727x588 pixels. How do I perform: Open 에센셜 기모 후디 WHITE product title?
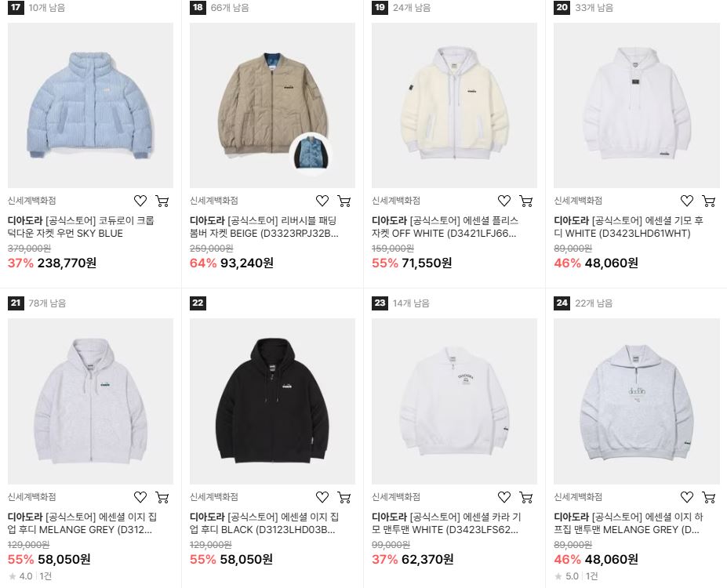pyautogui.click(x=628, y=227)
